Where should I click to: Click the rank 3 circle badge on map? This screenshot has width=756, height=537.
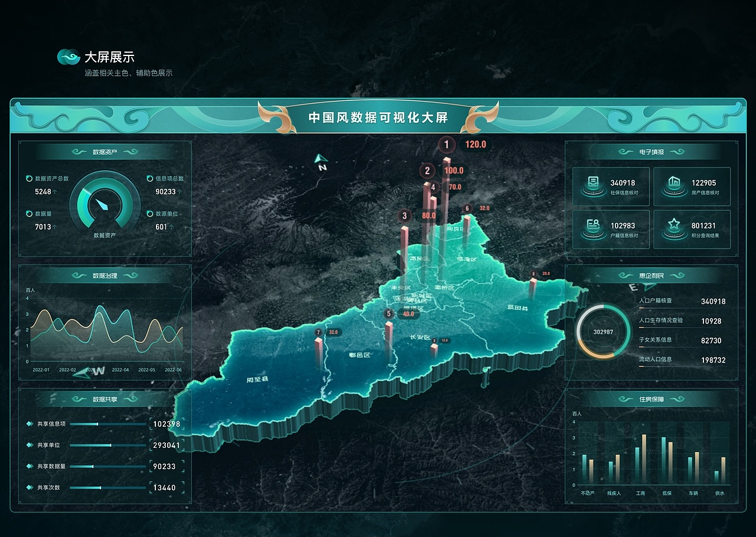pyautogui.click(x=404, y=215)
